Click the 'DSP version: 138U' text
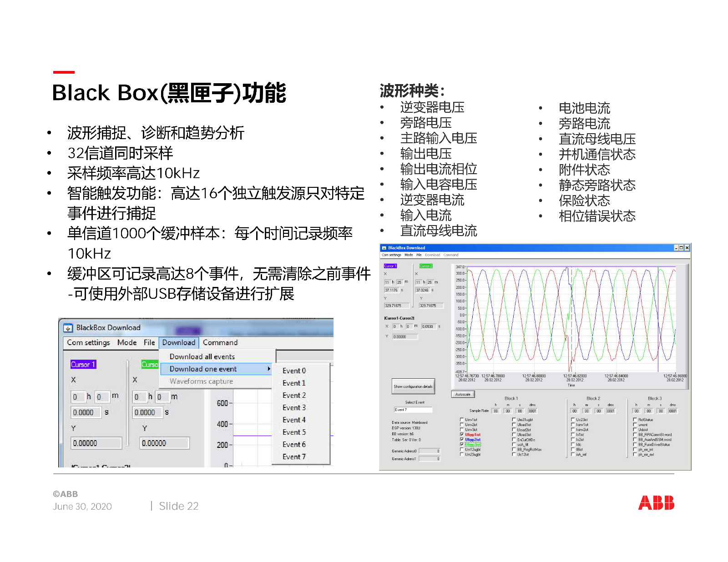 pyautogui.click(x=406, y=428)
